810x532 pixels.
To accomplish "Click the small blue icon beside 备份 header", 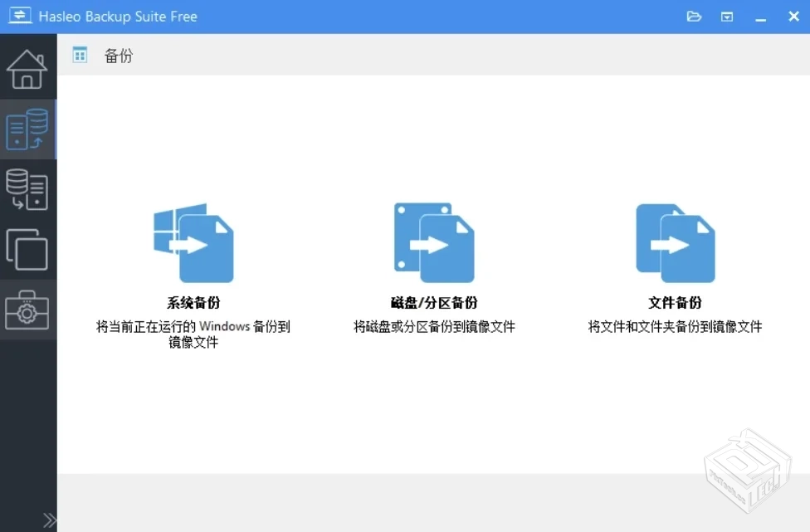I will coord(81,55).
